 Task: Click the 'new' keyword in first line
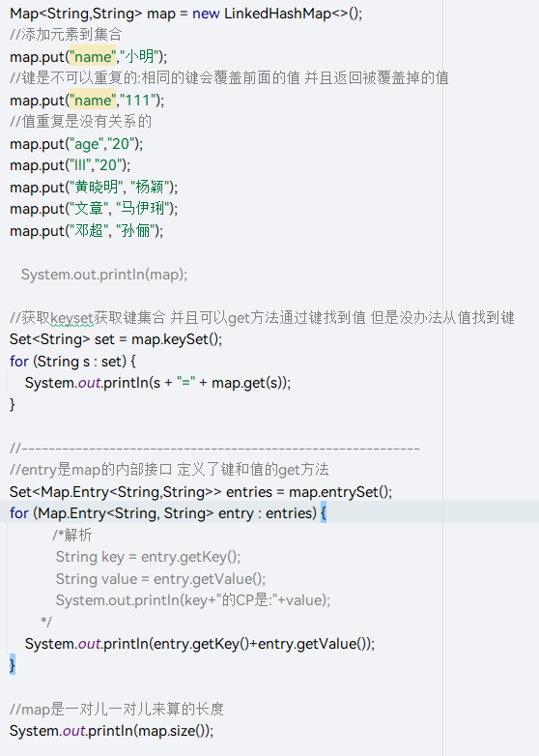coord(206,14)
